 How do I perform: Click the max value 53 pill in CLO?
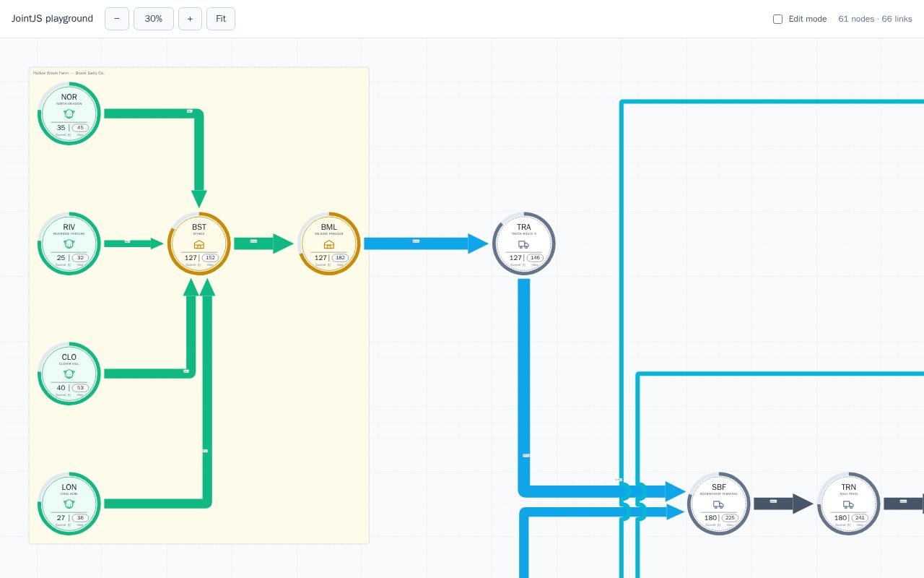[80, 388]
